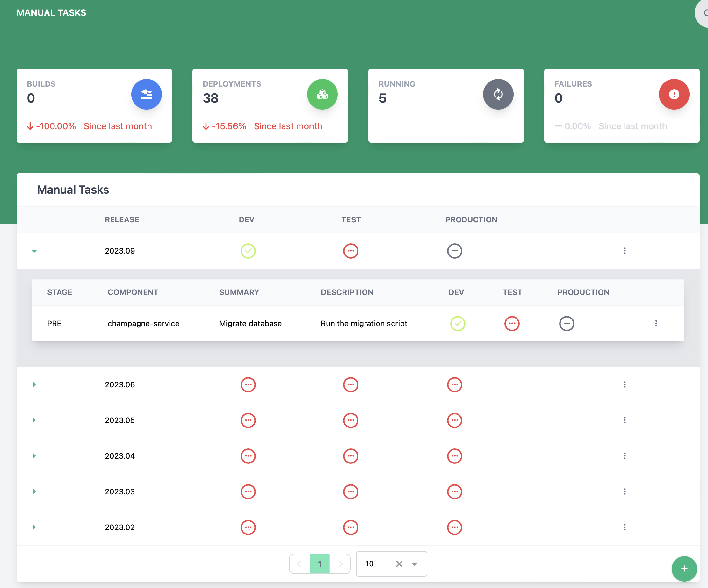Click the 2023.04 TEST pending status icon
Screen dimensions: 708x588
pyautogui.click(x=350, y=456)
